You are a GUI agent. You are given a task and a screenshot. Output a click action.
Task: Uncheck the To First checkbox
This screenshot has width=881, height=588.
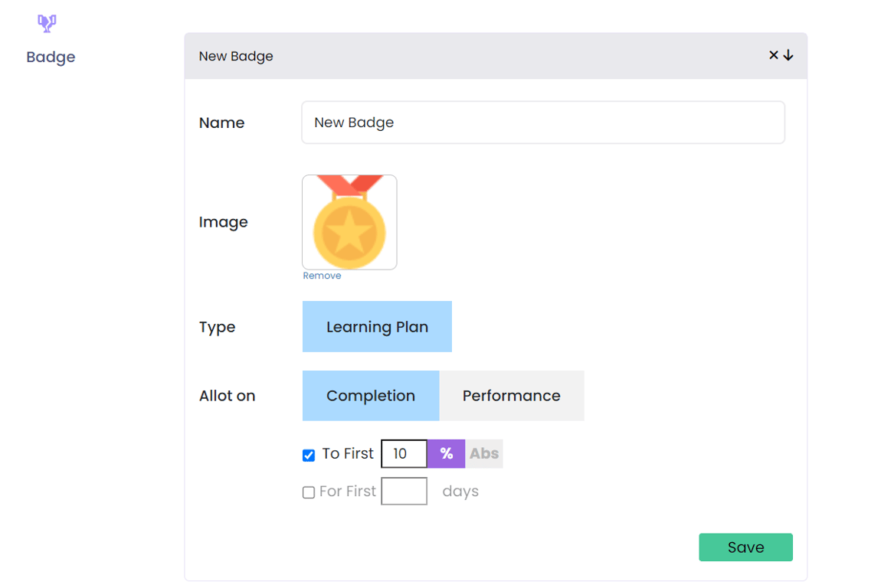pyautogui.click(x=309, y=456)
